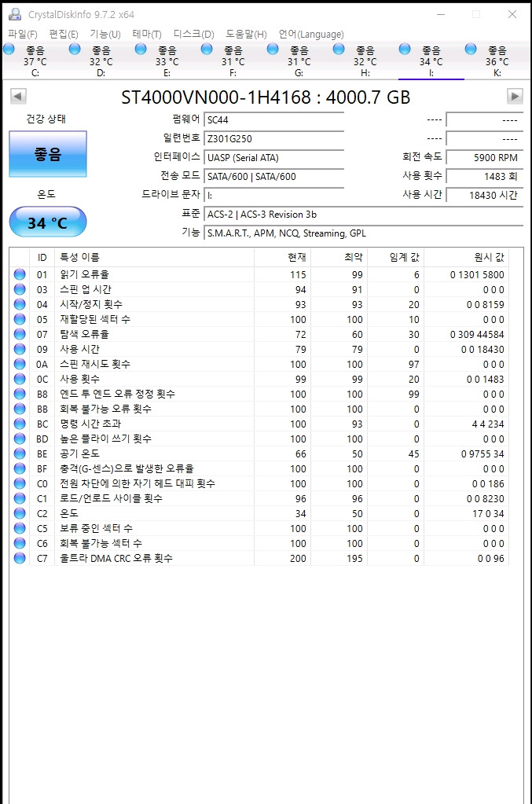Click status icon of row 01 읽기 오류율
The height and width of the screenshot is (804, 532).
point(20,274)
